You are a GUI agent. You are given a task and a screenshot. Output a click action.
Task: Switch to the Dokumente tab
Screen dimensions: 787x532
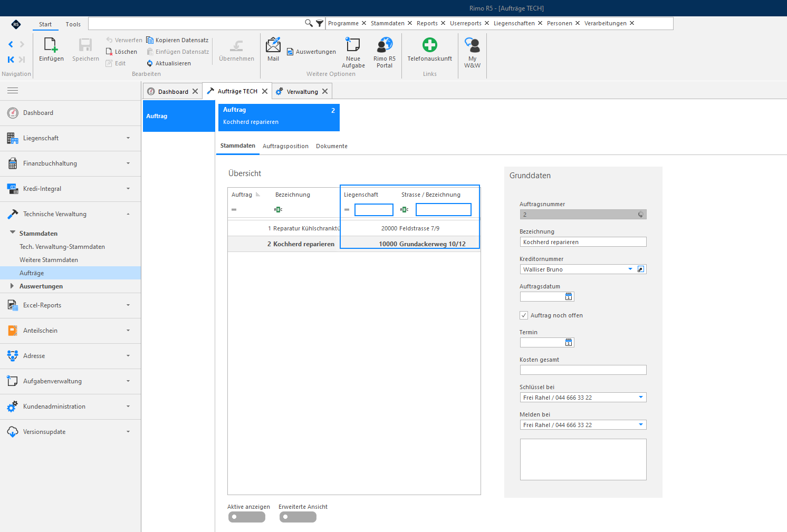332,146
